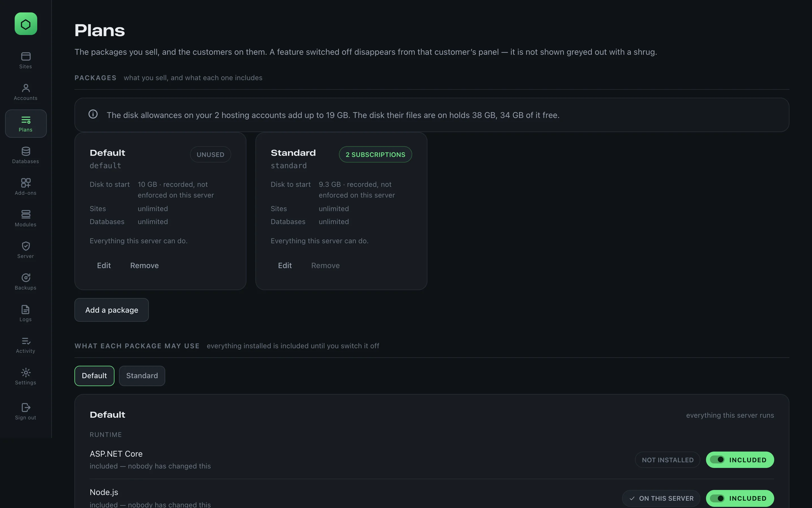
Task: Click the NOT INSTALLED status badge
Action: tap(667, 460)
